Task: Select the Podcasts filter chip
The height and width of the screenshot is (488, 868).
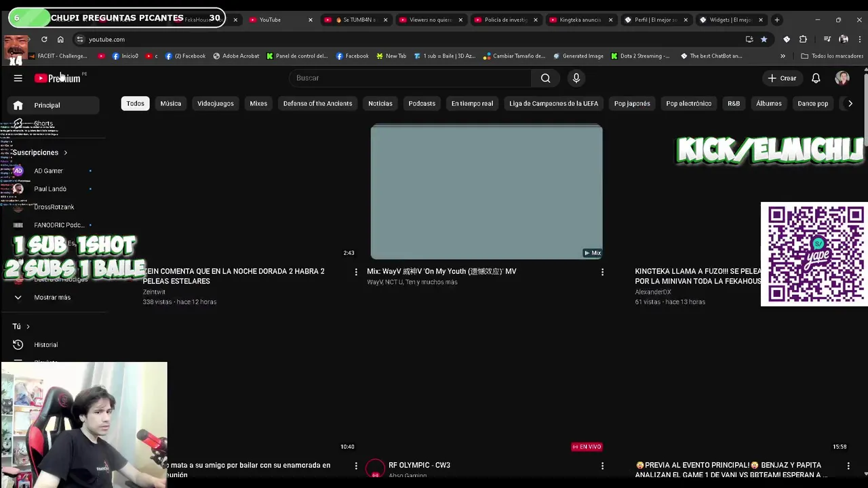Action: [x=422, y=104]
